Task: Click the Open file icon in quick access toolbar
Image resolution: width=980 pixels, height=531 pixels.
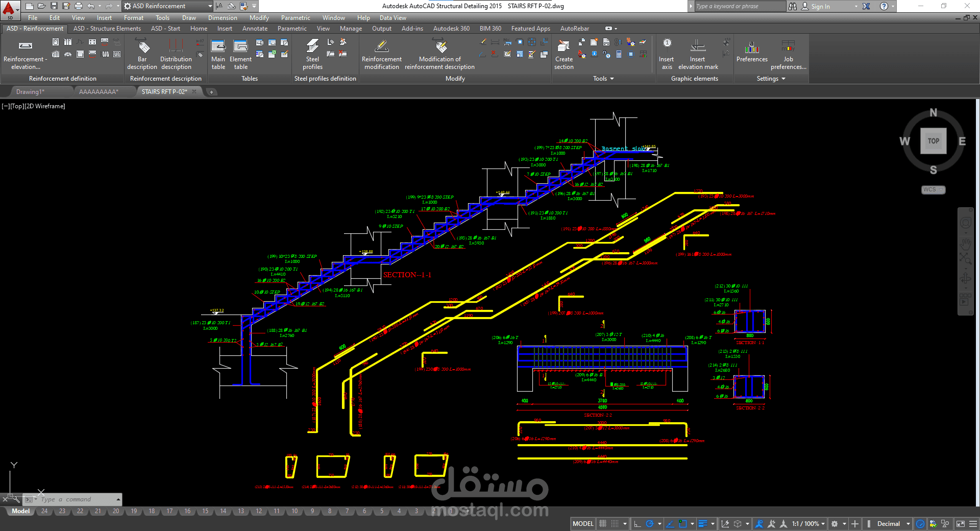Action: point(42,6)
